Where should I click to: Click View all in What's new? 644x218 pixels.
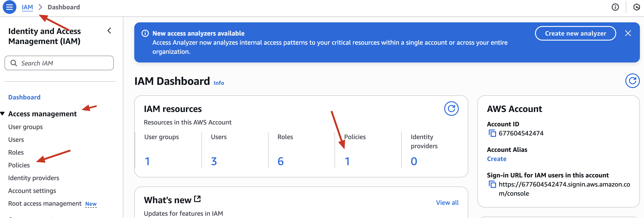(x=447, y=202)
